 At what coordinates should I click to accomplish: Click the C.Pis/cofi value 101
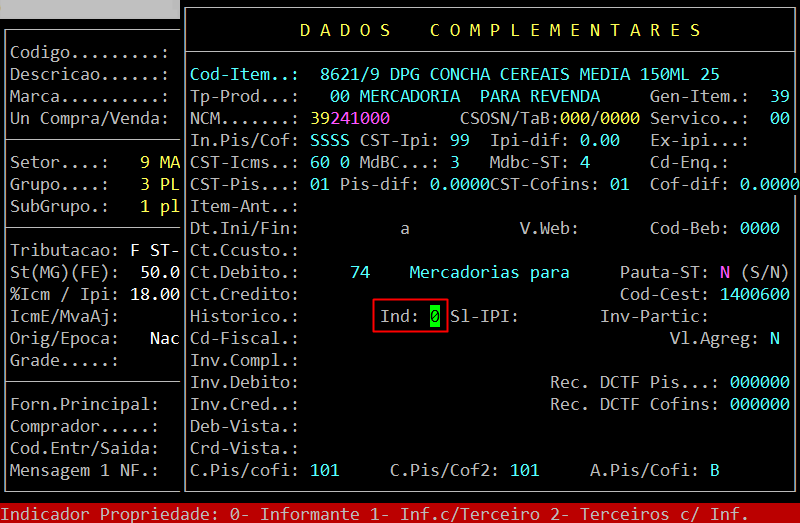[324, 471]
